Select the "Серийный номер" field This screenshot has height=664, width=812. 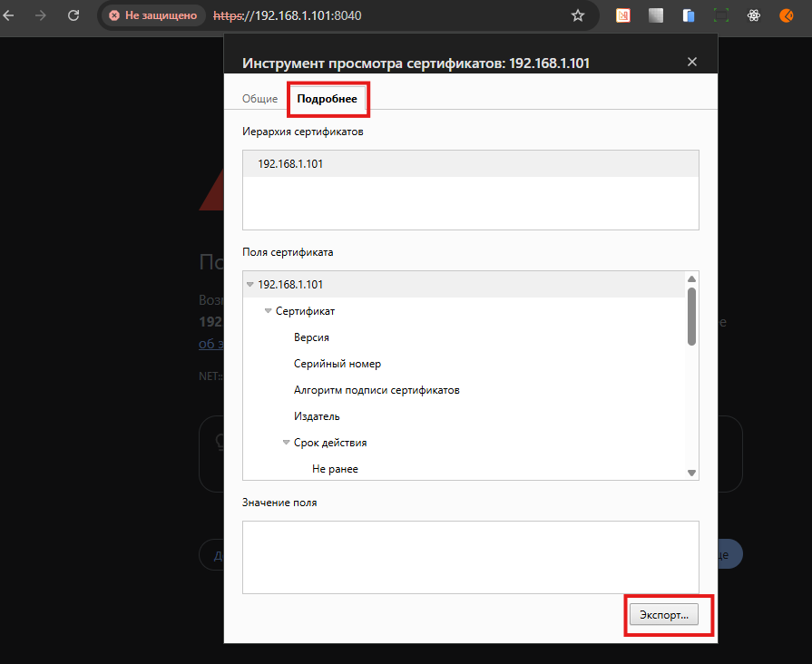337,364
